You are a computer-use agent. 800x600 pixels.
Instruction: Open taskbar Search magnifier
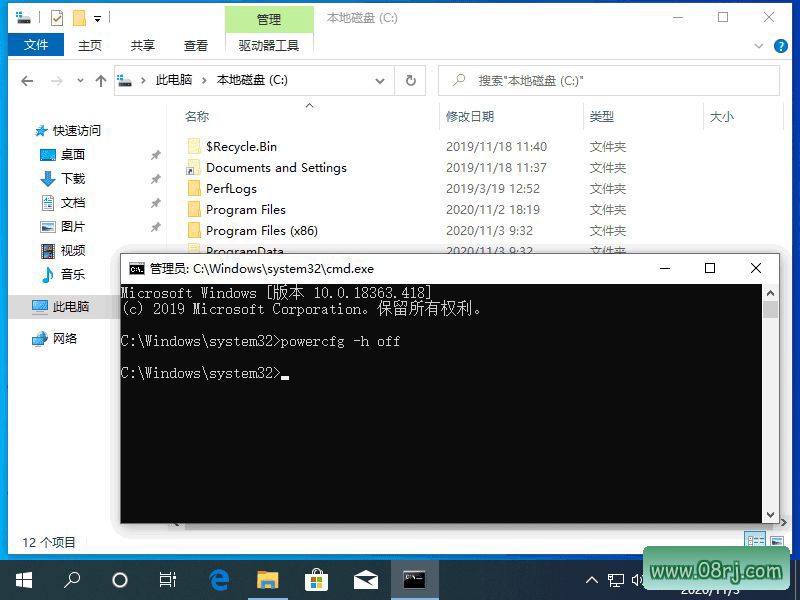click(71, 580)
